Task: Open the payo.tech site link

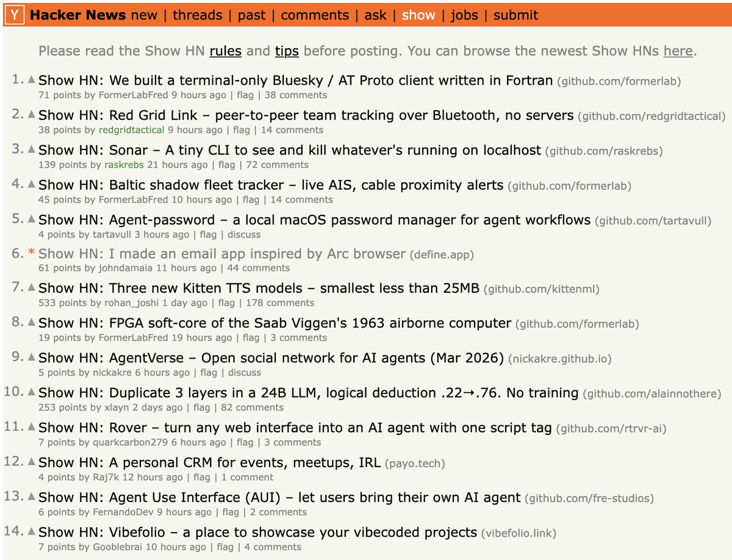Action: (x=415, y=464)
